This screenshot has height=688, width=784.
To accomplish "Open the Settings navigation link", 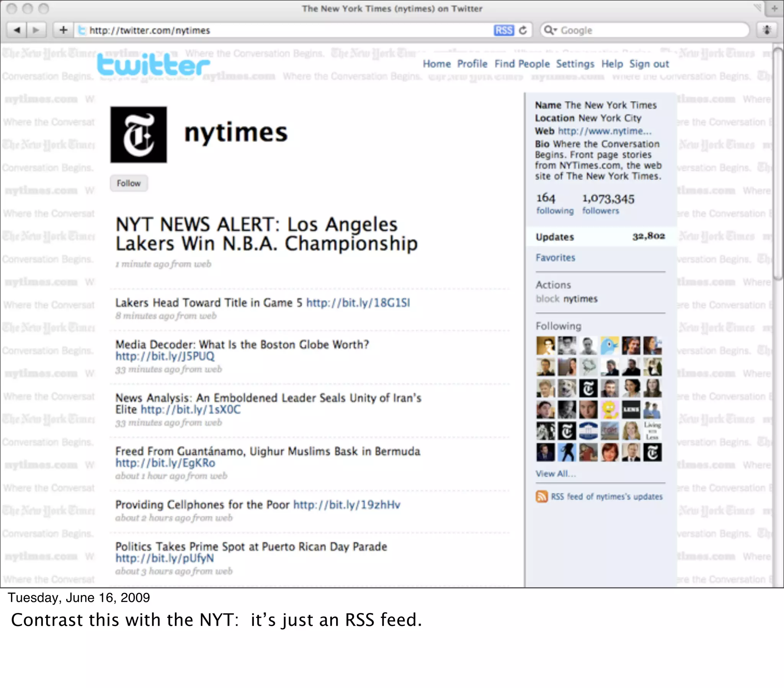I will [x=575, y=64].
